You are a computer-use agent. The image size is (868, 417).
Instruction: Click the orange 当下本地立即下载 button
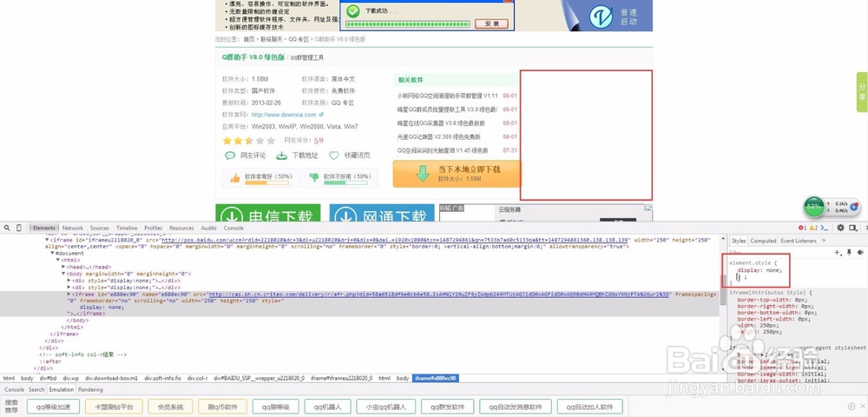457,174
